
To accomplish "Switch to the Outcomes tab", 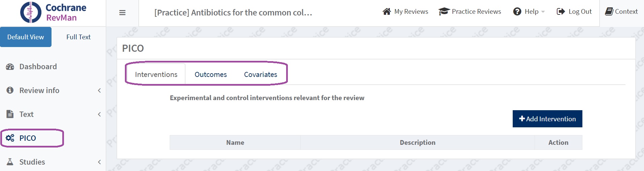I will click(x=211, y=75).
